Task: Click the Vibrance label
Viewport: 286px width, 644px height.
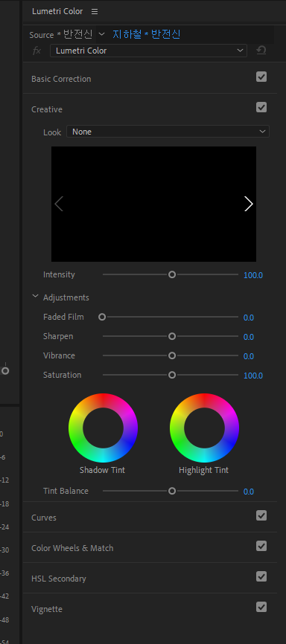Action: point(59,355)
